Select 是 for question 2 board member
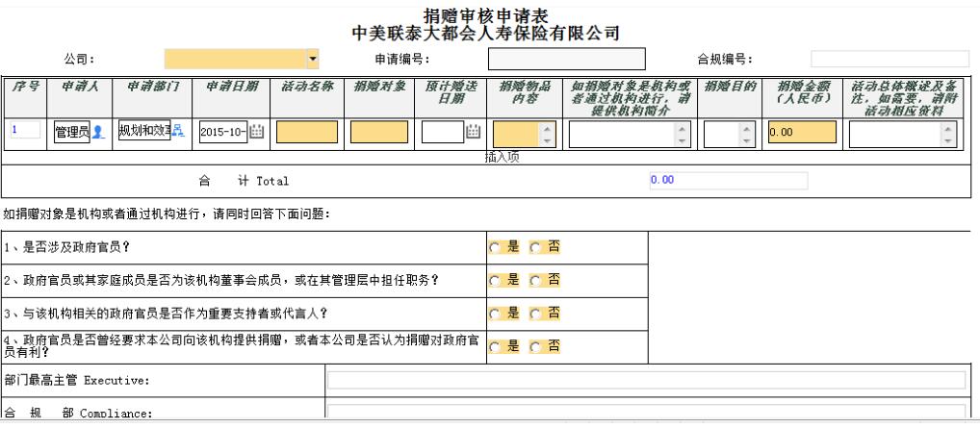 click(x=495, y=281)
